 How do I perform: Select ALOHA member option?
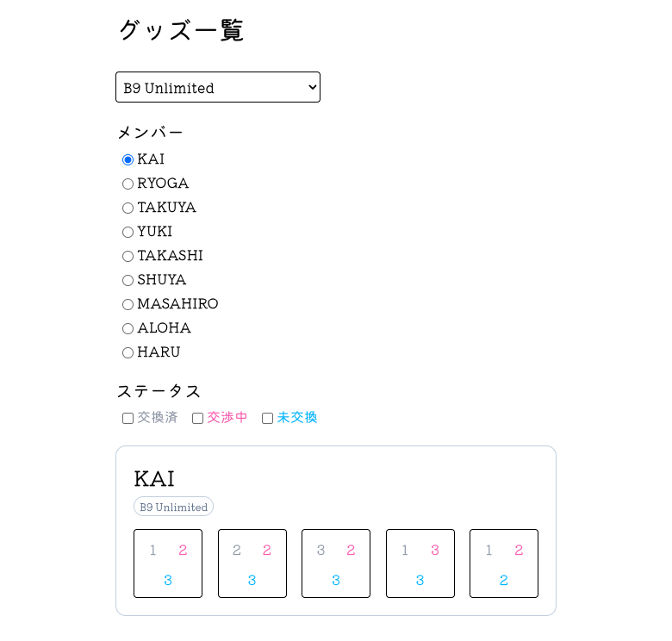point(128,328)
